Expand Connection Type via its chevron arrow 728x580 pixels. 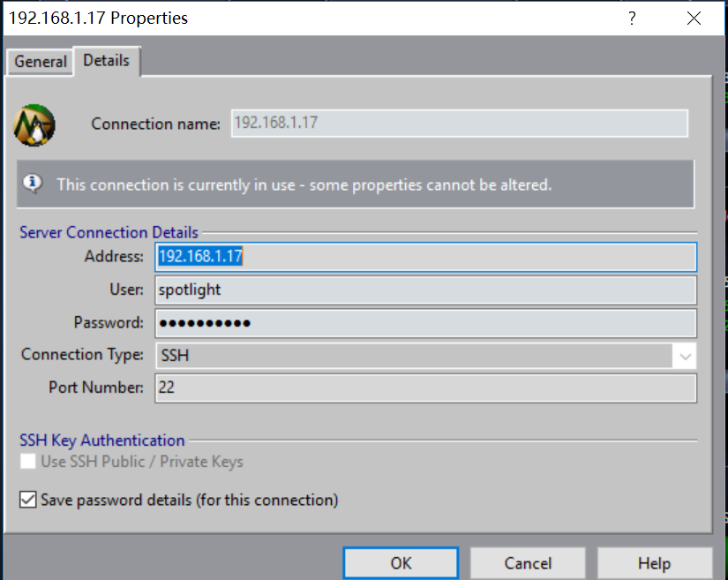[685, 356]
